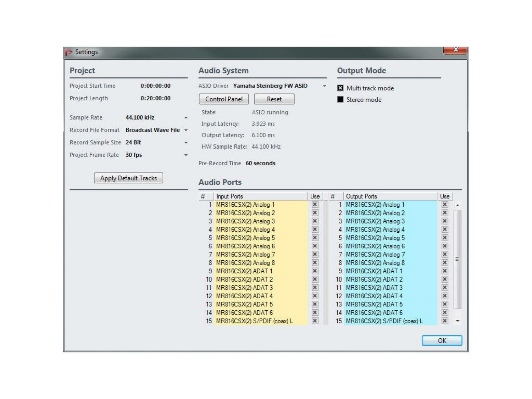Viewport: 532px width, 399px height.
Task: Disable Use for output port Analog 5
Action: tap(444, 238)
